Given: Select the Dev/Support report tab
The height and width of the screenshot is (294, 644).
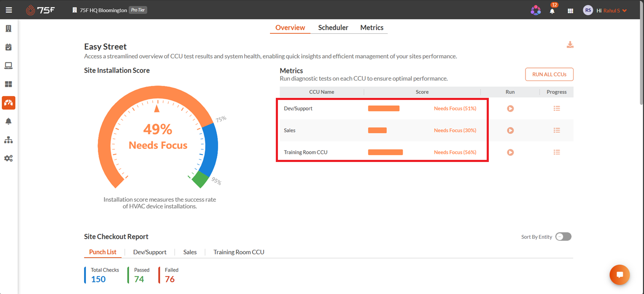Looking at the screenshot, I should [150, 252].
